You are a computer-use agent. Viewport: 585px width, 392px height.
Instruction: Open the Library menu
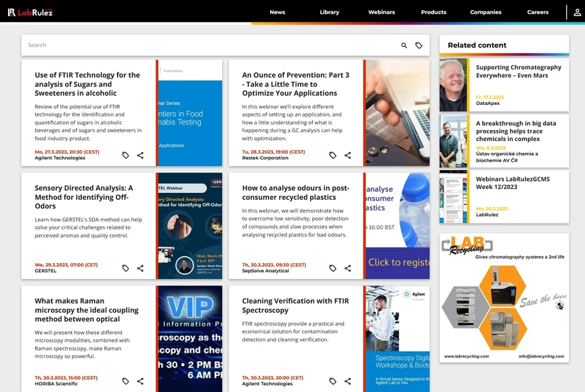click(330, 12)
